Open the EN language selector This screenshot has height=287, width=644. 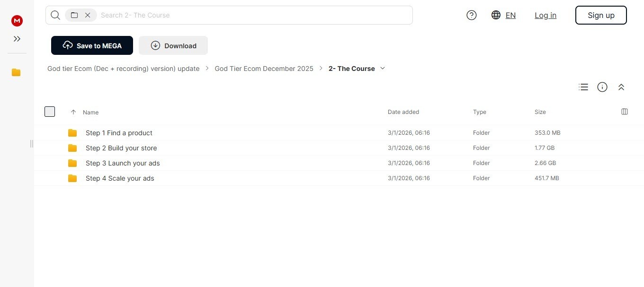504,15
